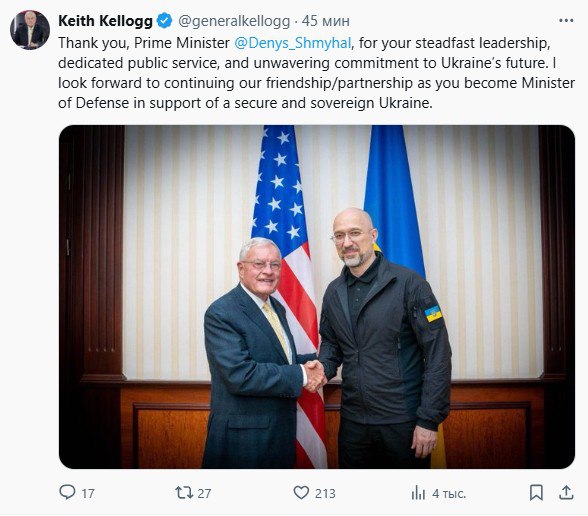
Task: Open the three-dot more options menu
Action: (x=566, y=21)
